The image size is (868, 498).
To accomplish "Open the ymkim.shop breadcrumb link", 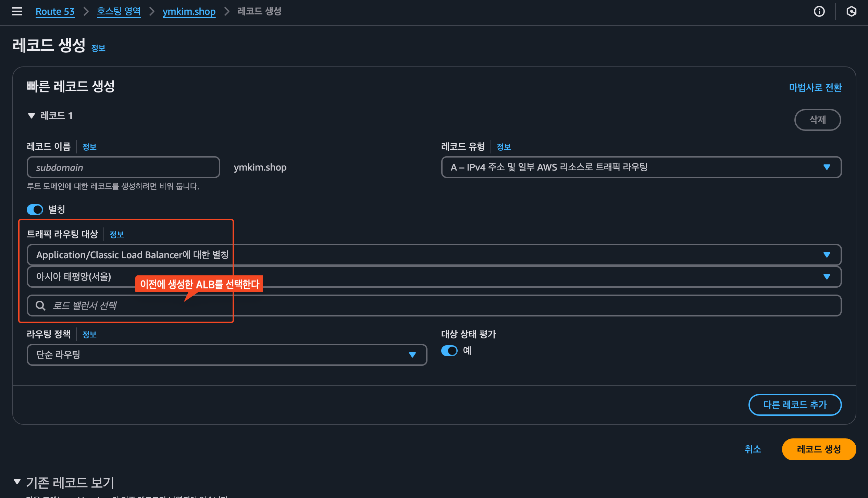I will pos(189,11).
